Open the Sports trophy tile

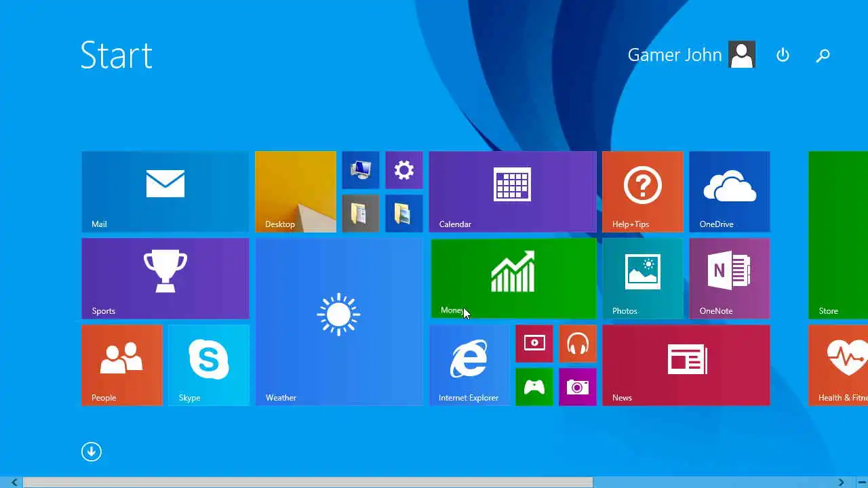pyautogui.click(x=165, y=279)
